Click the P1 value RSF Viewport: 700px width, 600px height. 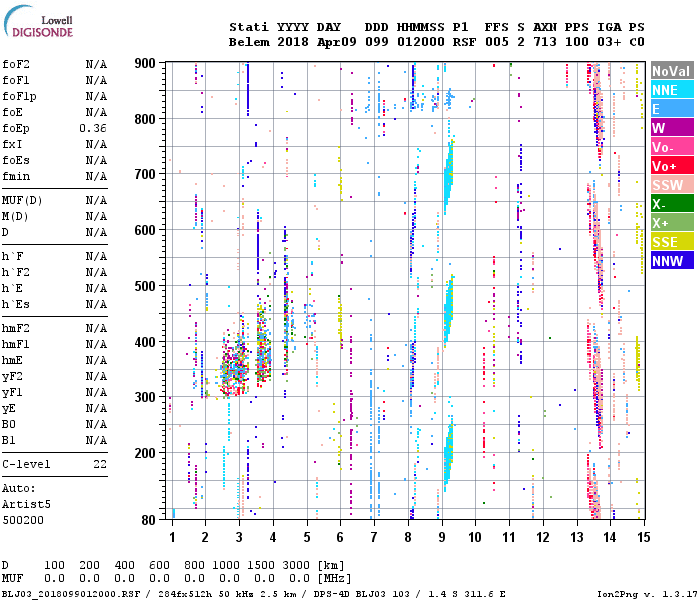(x=464, y=42)
